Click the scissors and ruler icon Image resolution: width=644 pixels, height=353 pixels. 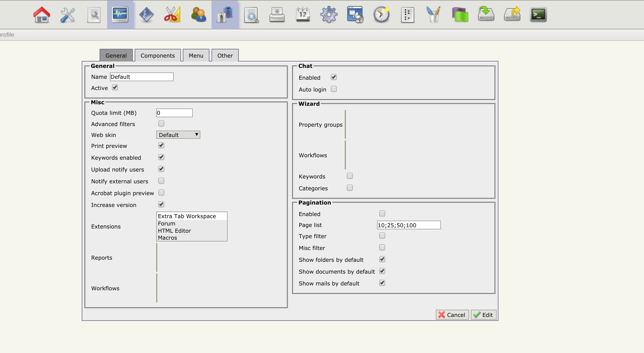(172, 15)
